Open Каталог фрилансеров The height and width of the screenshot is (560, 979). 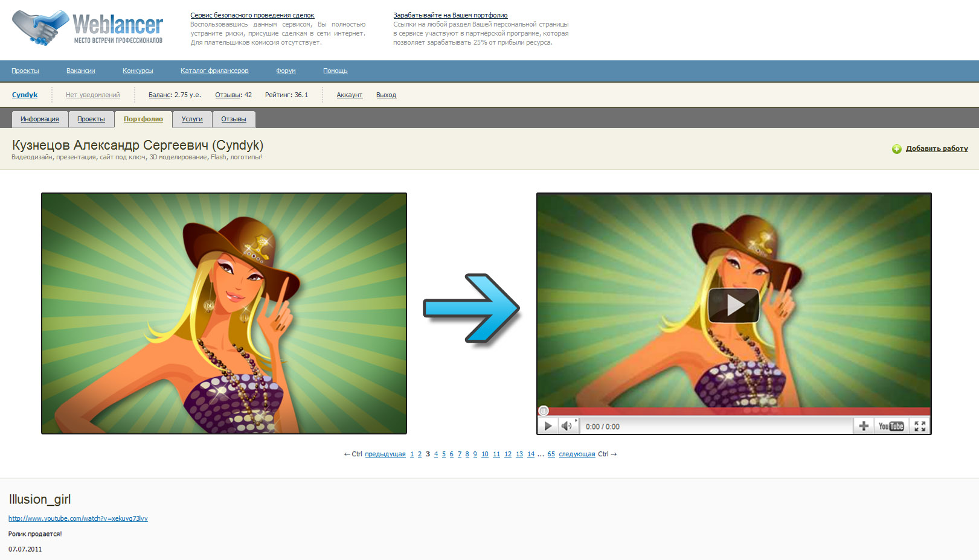tap(214, 71)
